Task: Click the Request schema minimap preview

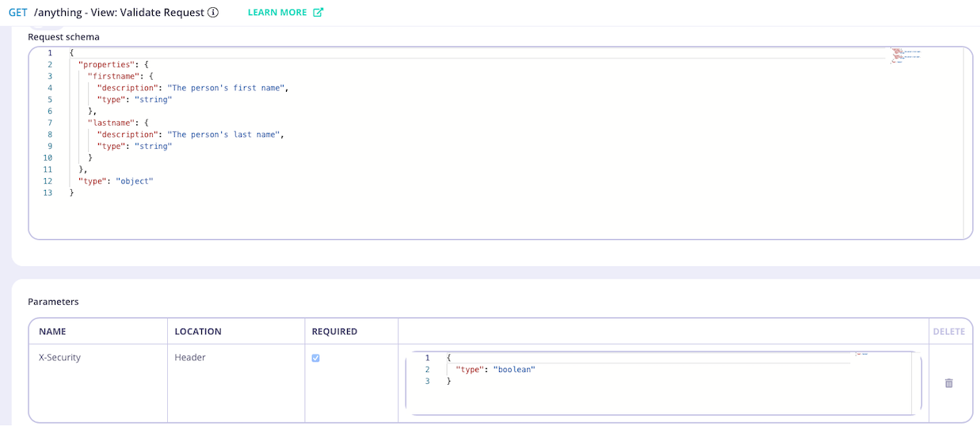Action: (x=906, y=55)
